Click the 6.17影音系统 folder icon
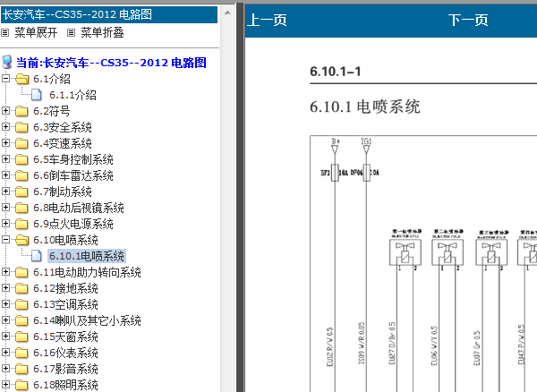Viewport: 537px width, 392px height. point(21,369)
